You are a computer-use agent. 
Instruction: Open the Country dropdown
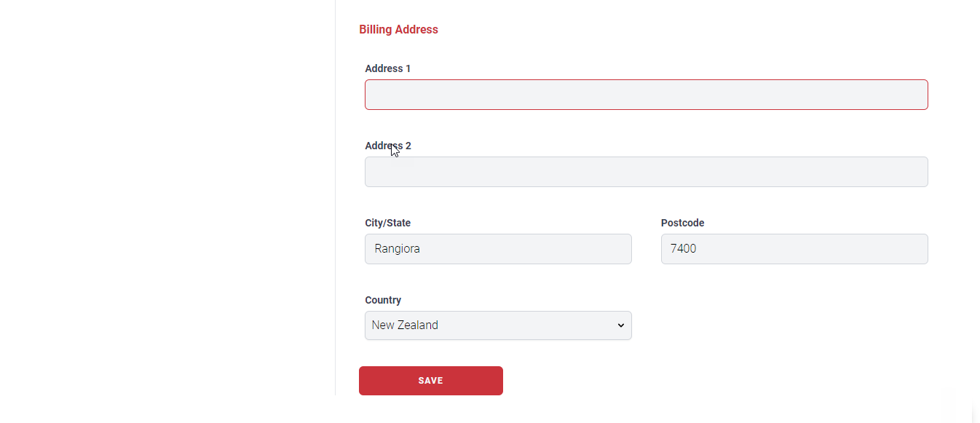[x=498, y=325]
